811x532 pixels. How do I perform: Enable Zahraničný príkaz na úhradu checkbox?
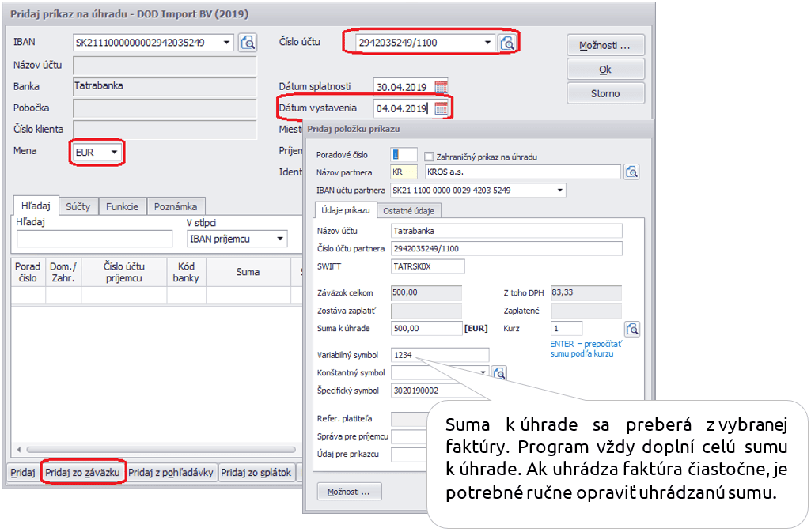[x=430, y=157]
